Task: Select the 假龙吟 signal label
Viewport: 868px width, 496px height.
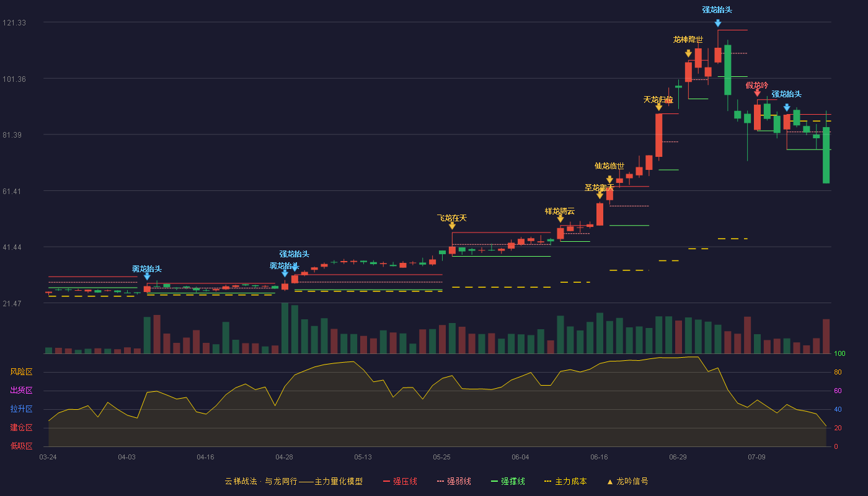Action: point(757,85)
